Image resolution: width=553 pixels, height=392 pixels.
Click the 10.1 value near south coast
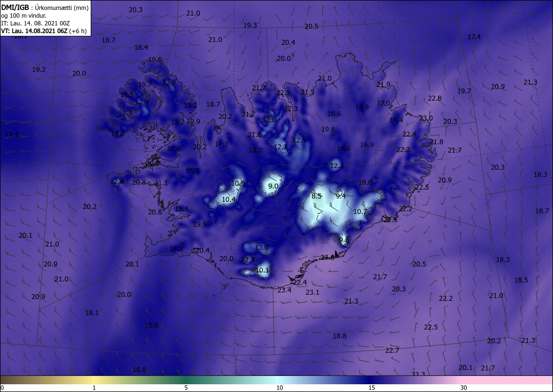click(262, 270)
